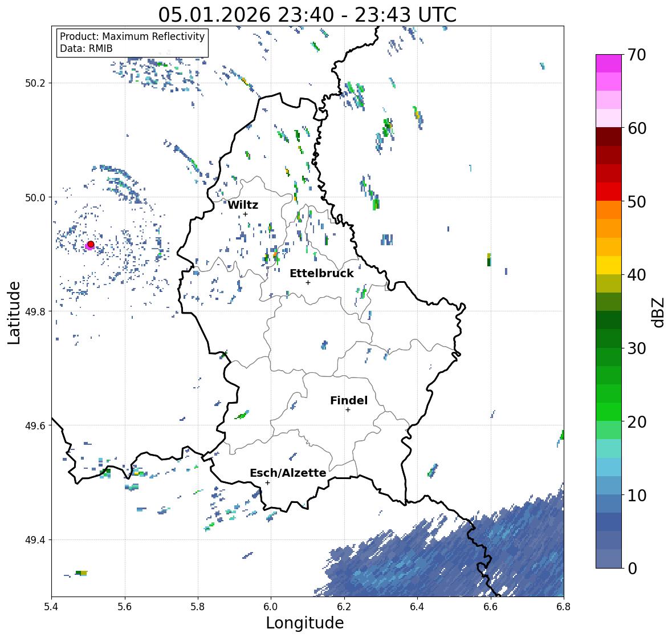
Task: Click the Latitude axis label
Action: 14,313
